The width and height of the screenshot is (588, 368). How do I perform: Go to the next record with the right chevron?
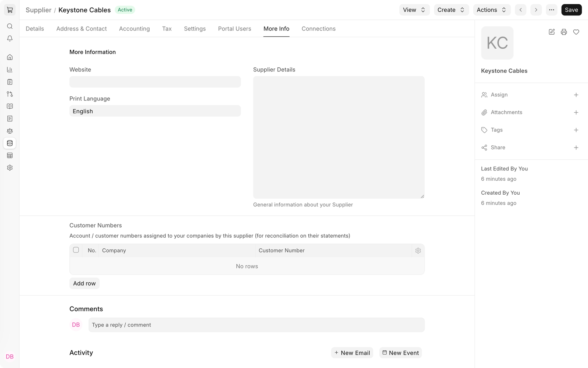coord(536,10)
